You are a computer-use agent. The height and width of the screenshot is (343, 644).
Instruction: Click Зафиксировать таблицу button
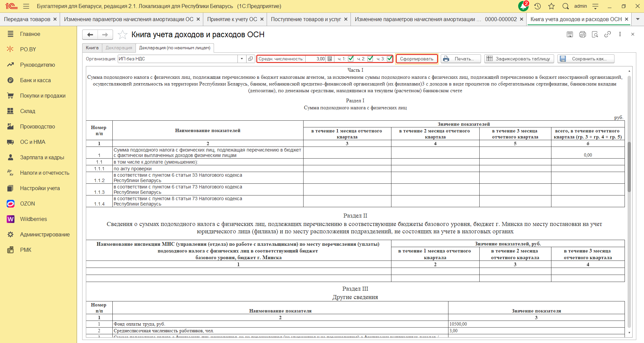coord(519,59)
